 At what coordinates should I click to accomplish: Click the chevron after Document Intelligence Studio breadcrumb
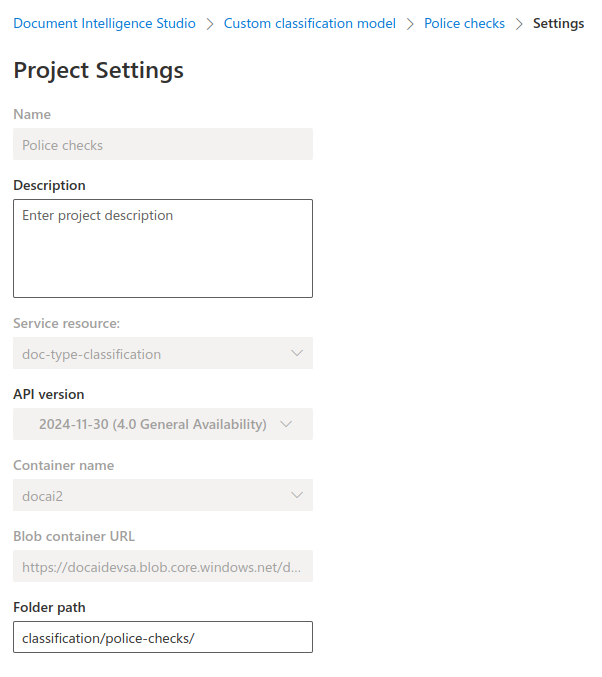[x=210, y=23]
